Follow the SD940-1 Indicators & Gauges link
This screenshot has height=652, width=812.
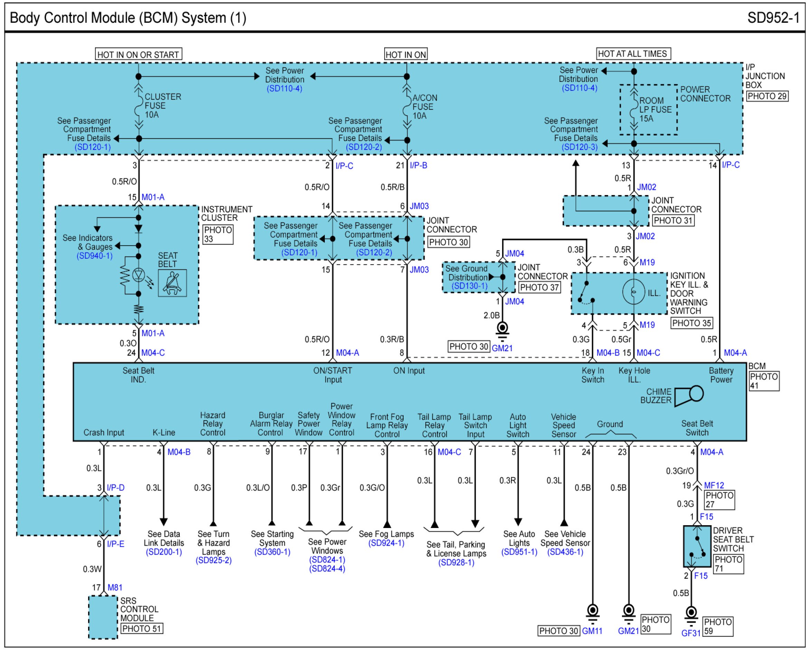pyautogui.click(x=95, y=256)
